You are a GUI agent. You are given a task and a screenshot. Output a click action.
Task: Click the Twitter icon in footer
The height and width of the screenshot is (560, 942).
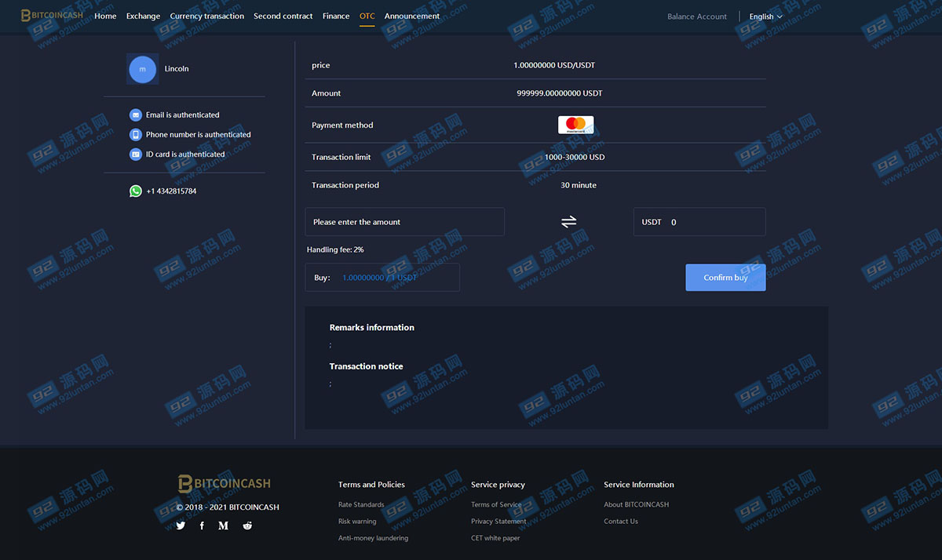pos(181,525)
